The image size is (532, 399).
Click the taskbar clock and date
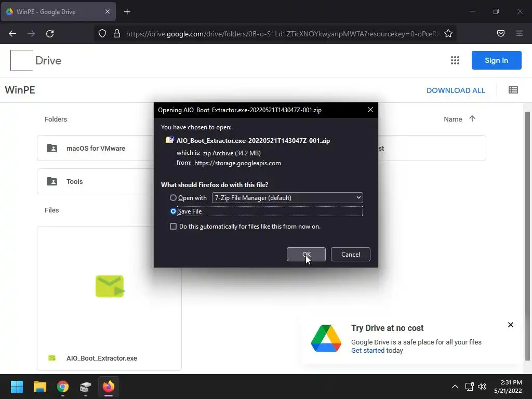click(508, 387)
